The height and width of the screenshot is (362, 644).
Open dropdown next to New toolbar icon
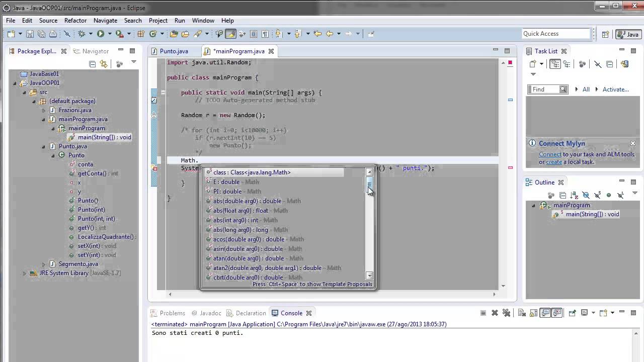21,34
